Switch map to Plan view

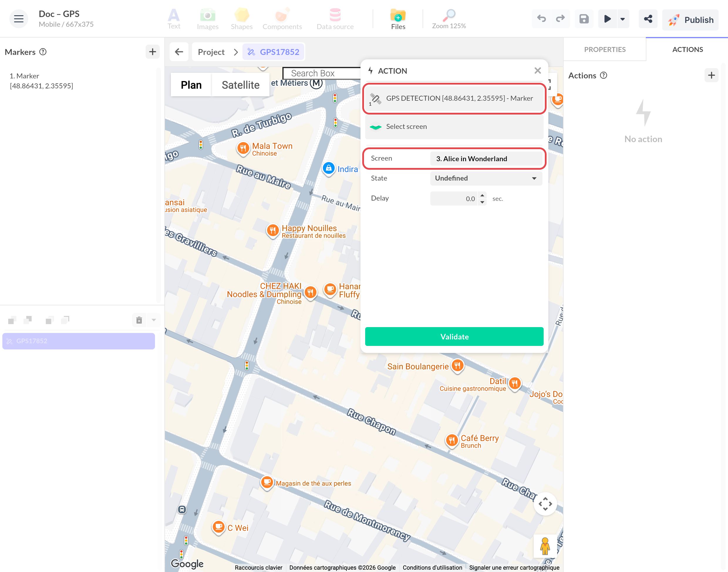coord(191,85)
